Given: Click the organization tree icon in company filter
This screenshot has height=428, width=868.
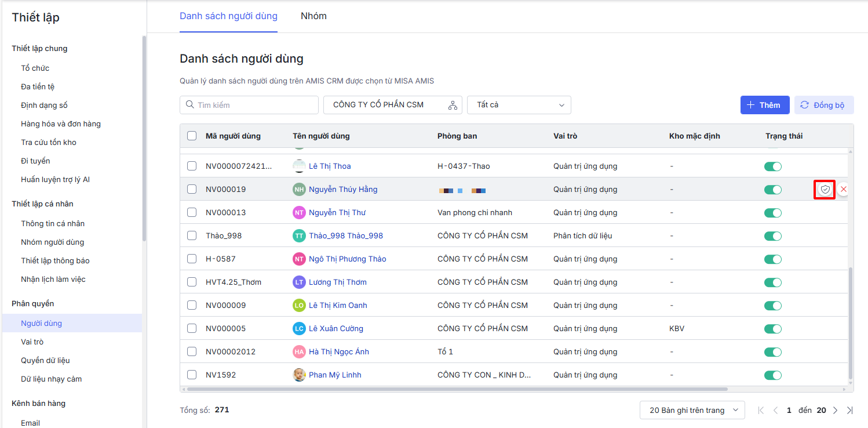Looking at the screenshot, I should tap(453, 105).
